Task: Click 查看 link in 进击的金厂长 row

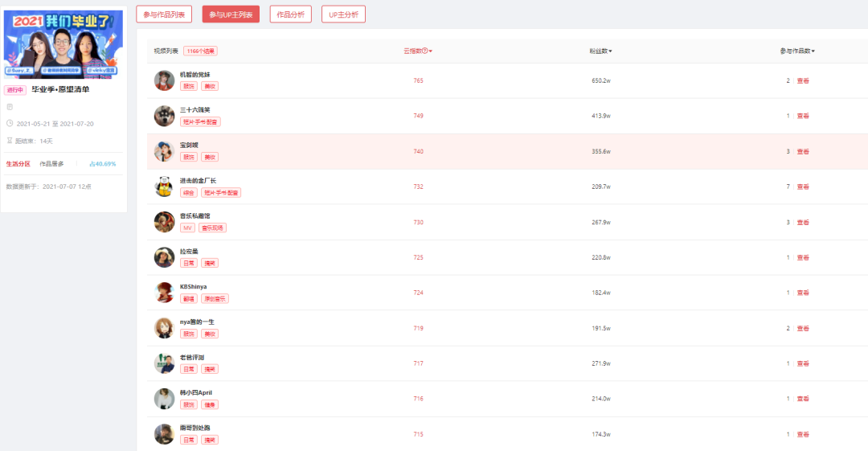Action: click(x=803, y=187)
